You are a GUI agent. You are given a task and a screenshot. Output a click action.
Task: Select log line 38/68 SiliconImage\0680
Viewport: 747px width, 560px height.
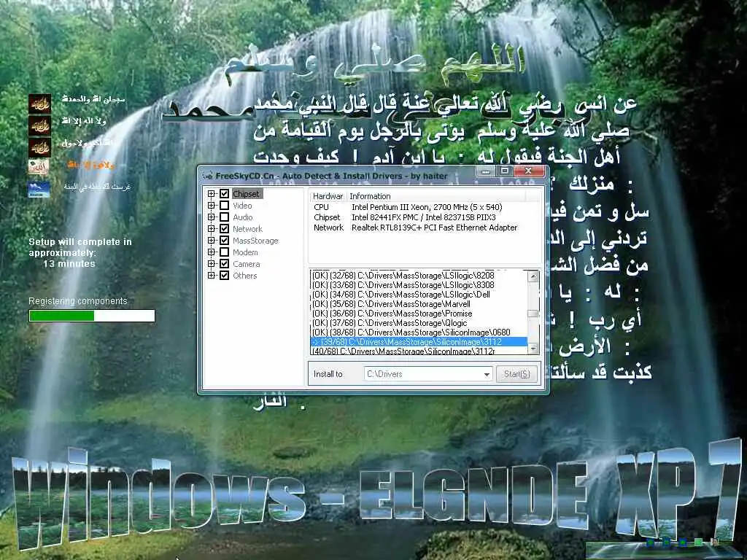click(419, 332)
